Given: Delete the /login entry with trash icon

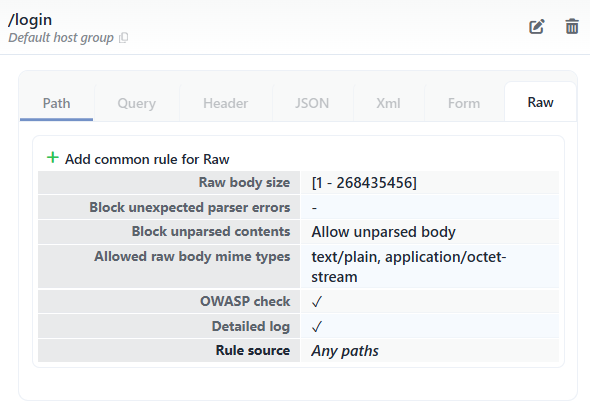Looking at the screenshot, I should [572, 26].
